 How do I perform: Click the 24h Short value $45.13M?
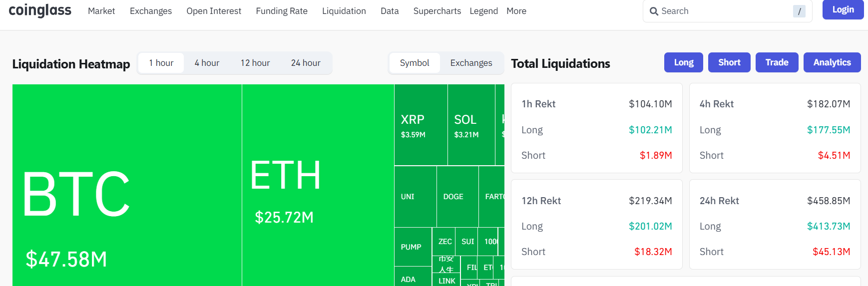(x=832, y=252)
